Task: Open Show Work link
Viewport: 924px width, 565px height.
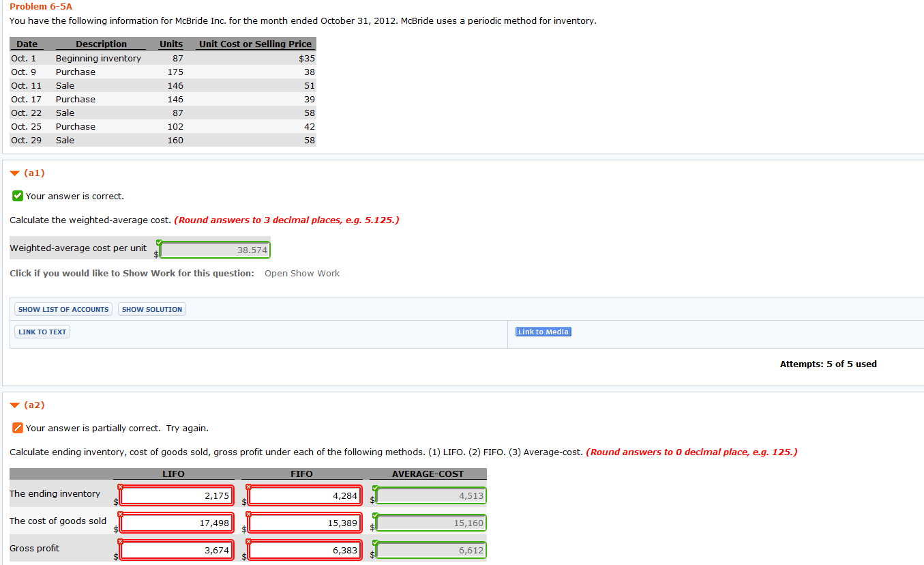Action: [302, 274]
